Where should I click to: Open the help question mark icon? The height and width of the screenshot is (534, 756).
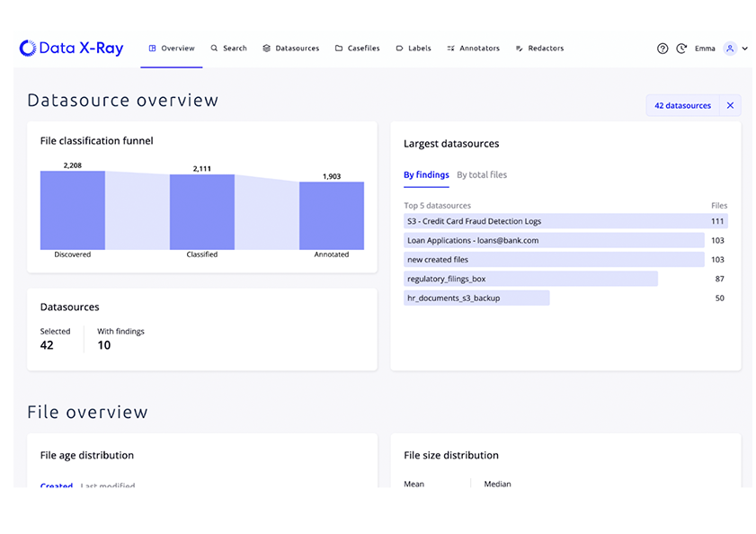coord(663,49)
